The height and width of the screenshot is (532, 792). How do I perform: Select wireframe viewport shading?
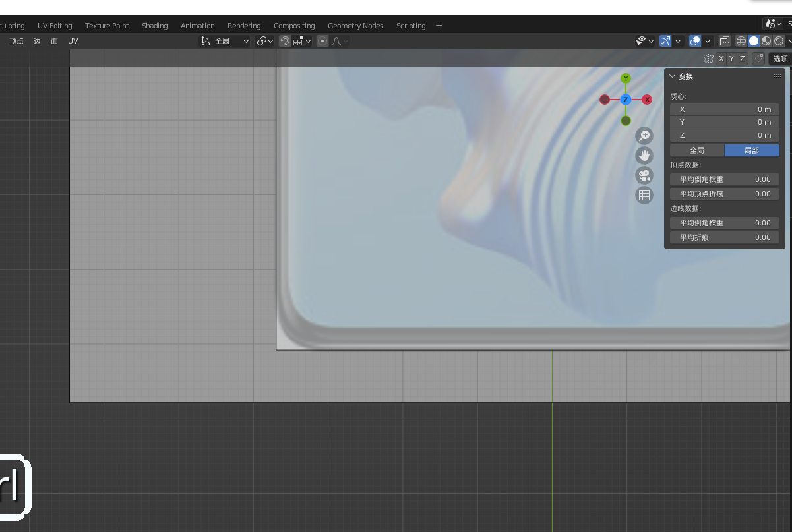741,41
